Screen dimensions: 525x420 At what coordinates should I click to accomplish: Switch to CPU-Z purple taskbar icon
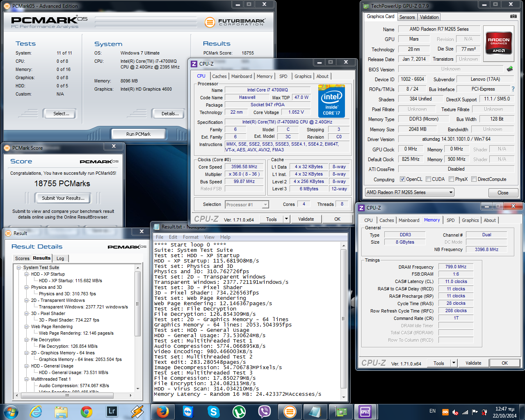pos(365,411)
